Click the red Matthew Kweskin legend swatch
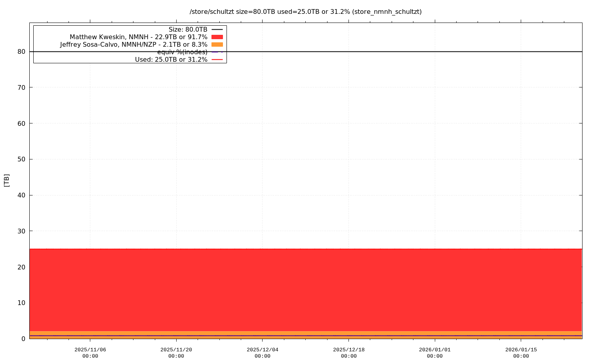 [x=217, y=37]
